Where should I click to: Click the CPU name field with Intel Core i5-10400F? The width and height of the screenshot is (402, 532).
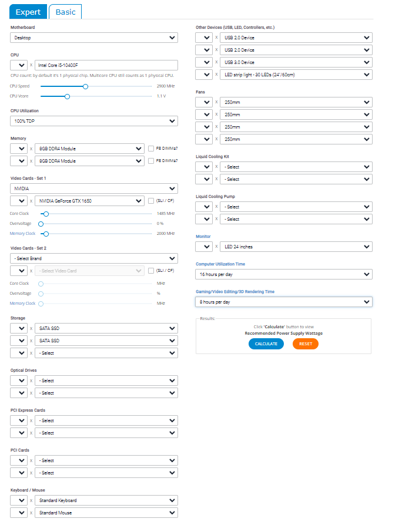pos(106,65)
